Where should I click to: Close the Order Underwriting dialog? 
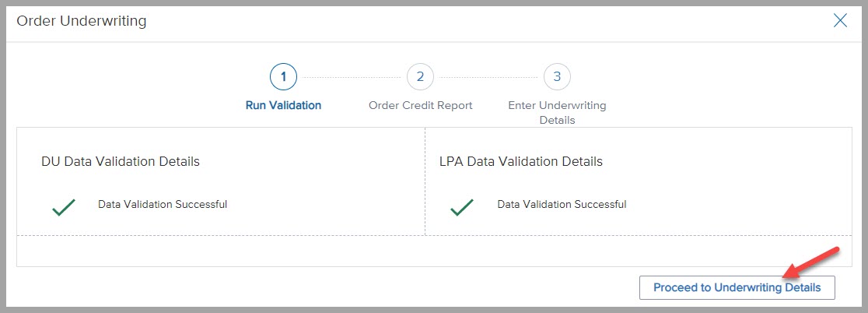(x=840, y=21)
